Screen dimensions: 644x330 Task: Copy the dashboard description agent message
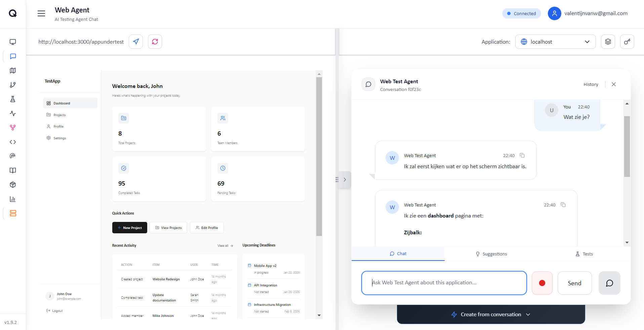click(563, 205)
